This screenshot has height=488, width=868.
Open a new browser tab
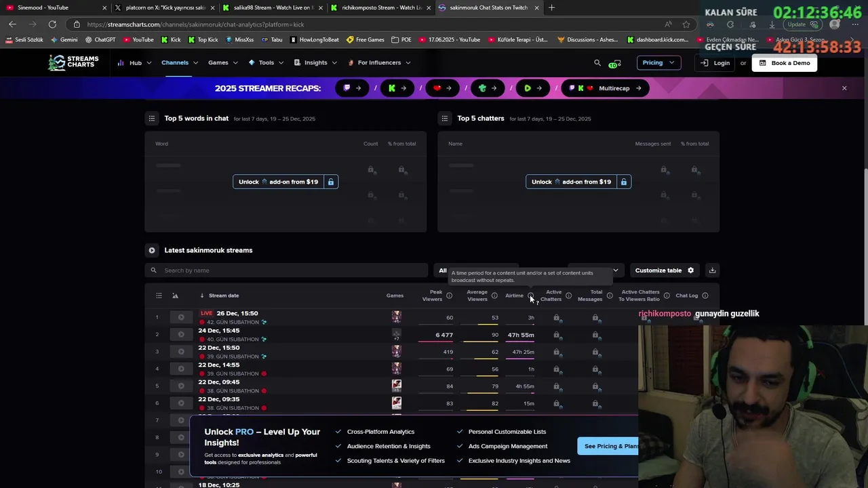click(x=551, y=7)
